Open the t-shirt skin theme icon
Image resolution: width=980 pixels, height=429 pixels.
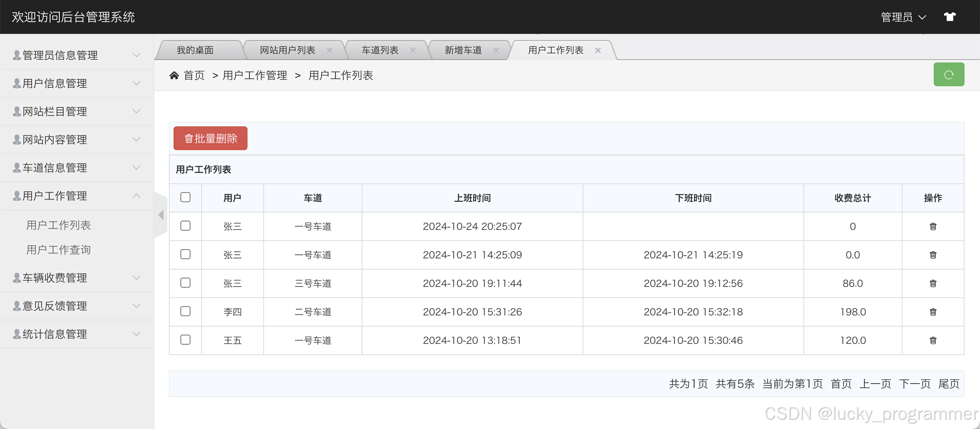point(950,17)
